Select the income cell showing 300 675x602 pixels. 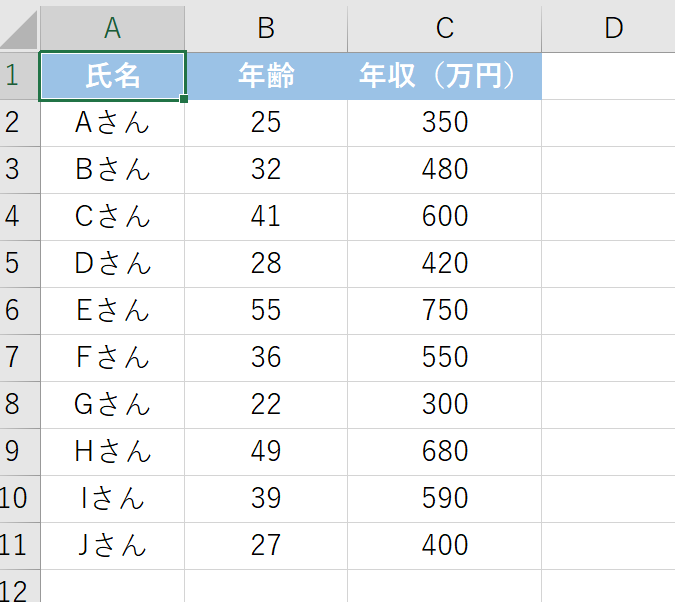click(x=444, y=405)
